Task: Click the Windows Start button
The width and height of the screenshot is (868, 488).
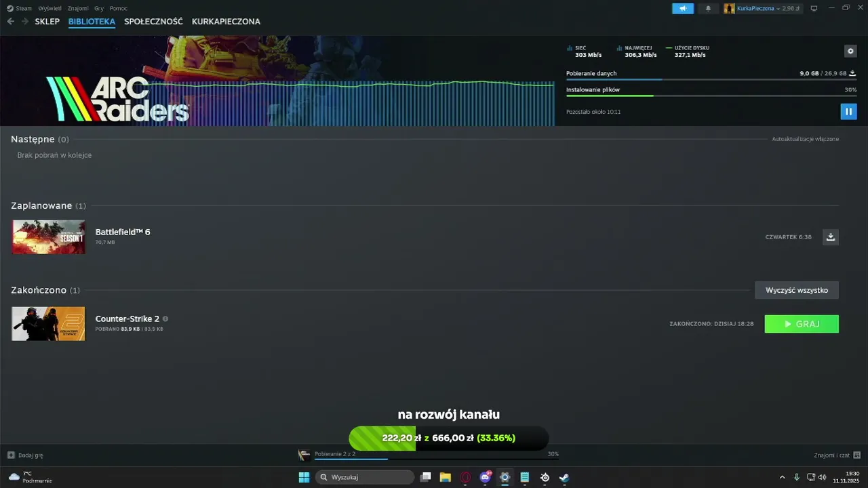Action: pos(304,477)
